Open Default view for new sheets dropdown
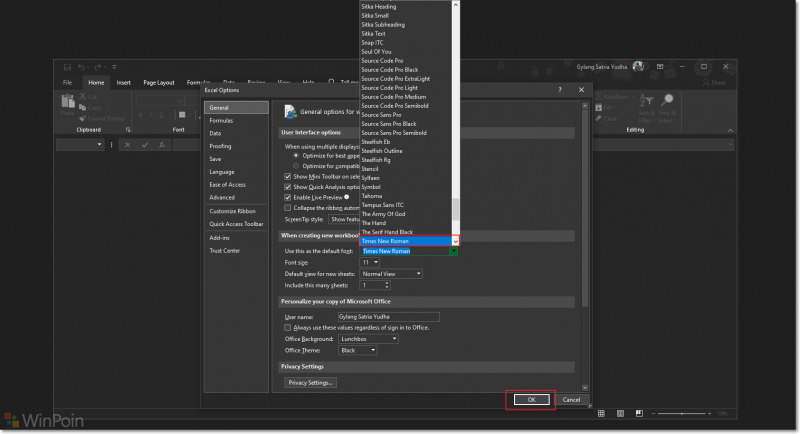This screenshot has width=800, height=434. pyautogui.click(x=418, y=274)
